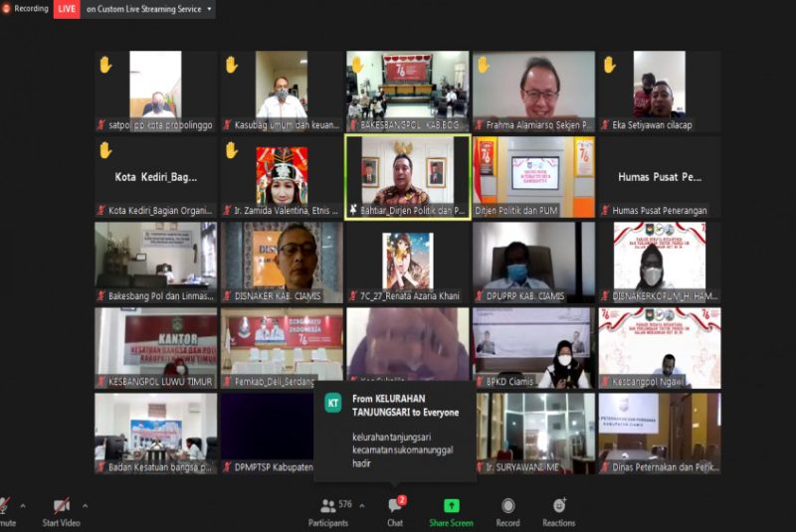Open the Reactions menu
Screen dimensions: 796x532
559,512
